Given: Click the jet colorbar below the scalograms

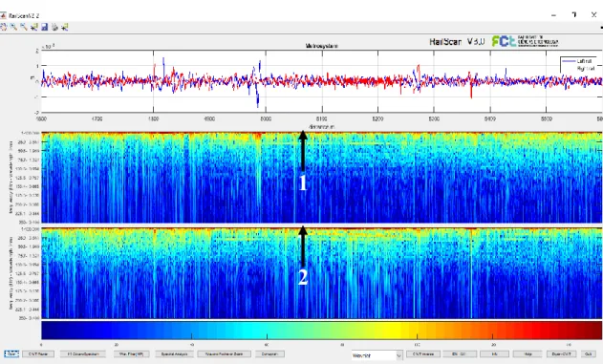Looking at the screenshot, I should [321, 331].
